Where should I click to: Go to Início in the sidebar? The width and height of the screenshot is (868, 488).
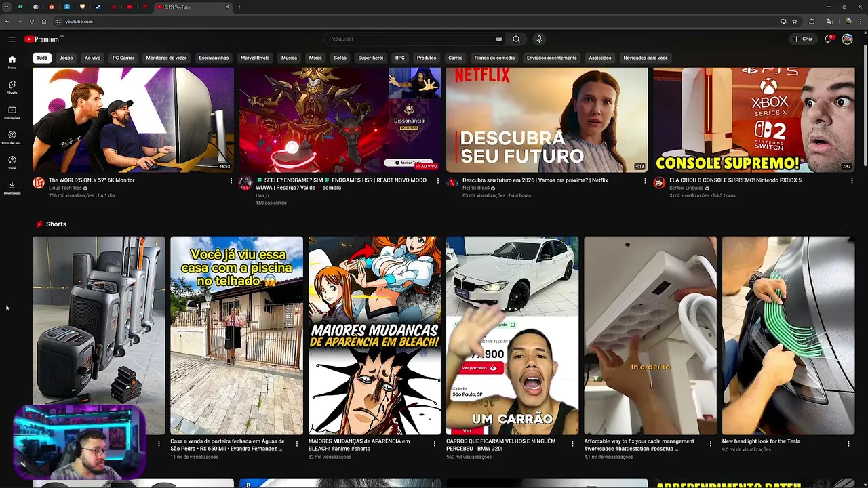(12, 62)
